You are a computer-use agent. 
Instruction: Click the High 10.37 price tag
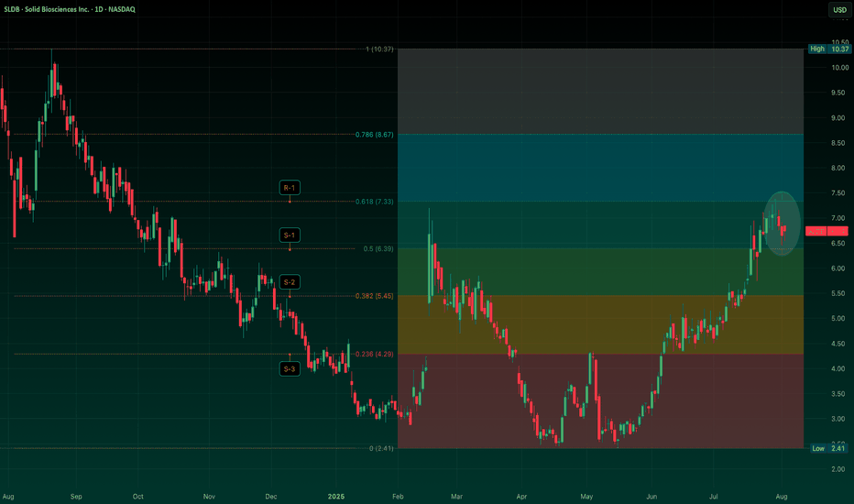(x=829, y=49)
